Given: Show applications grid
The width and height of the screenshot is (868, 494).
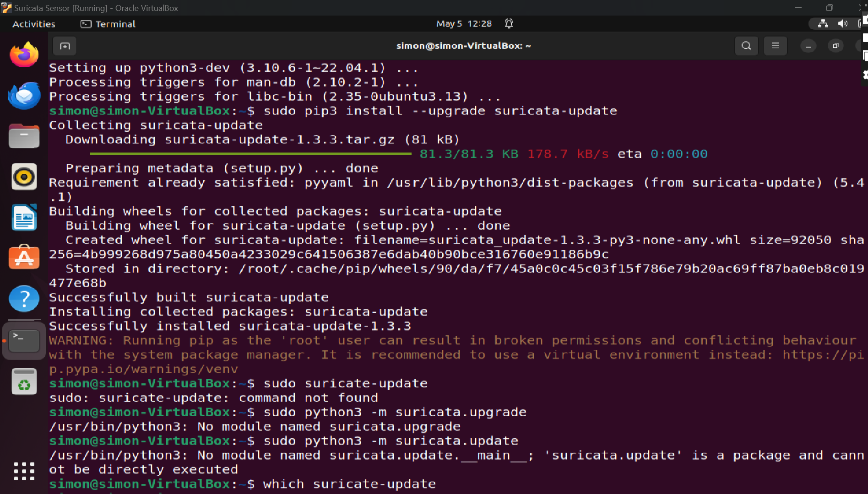Looking at the screenshot, I should 24,471.
